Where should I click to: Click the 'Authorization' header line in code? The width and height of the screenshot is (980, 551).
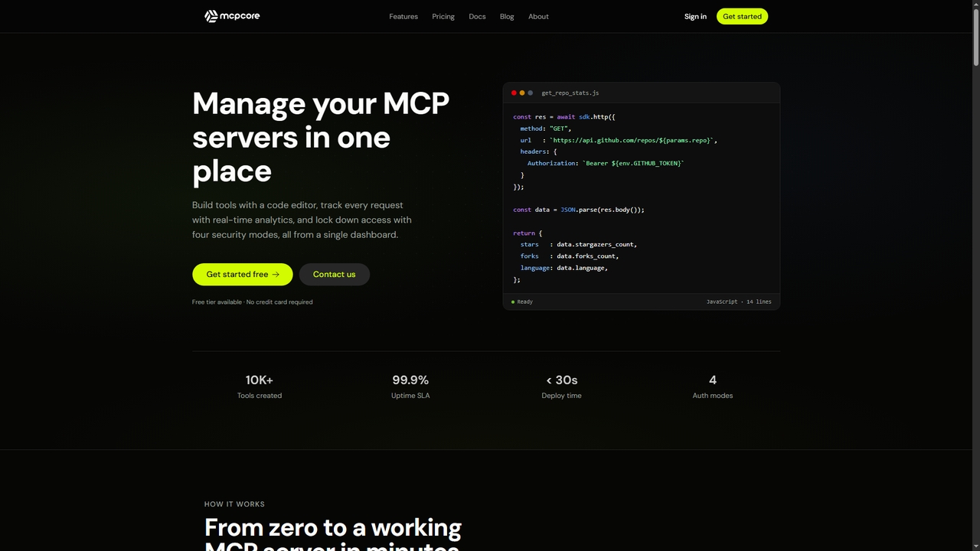click(x=606, y=163)
